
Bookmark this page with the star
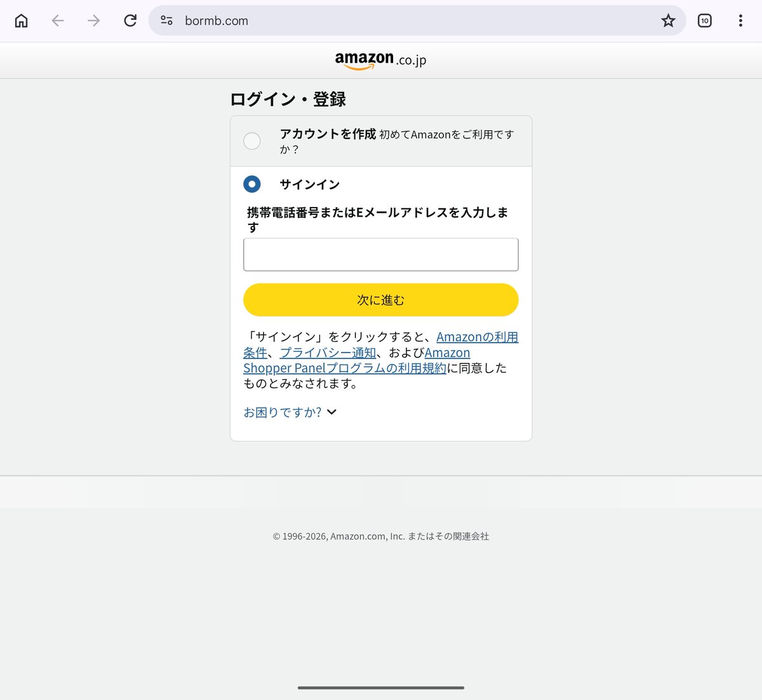pos(668,20)
